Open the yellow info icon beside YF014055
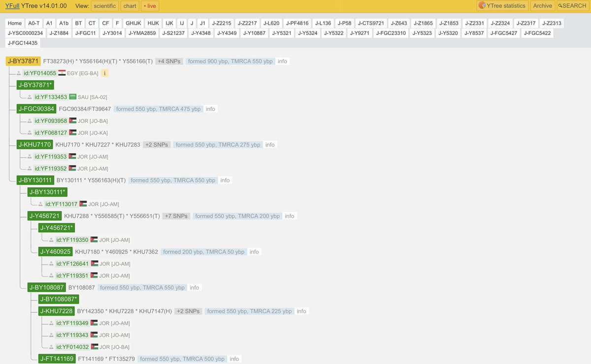 point(105,73)
